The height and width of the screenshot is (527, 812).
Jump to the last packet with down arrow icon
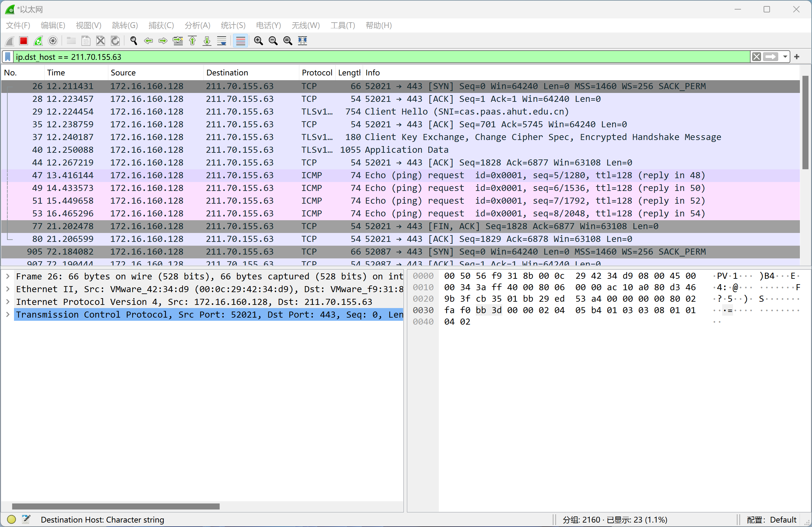(x=207, y=40)
